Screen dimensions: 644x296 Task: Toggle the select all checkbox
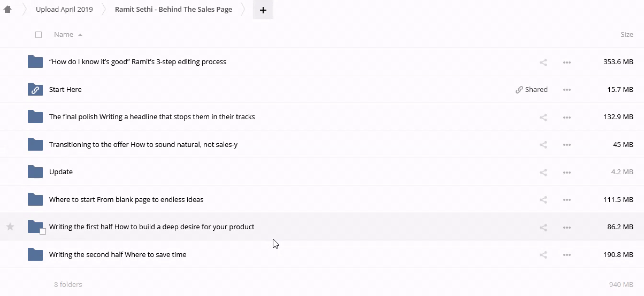tap(38, 35)
